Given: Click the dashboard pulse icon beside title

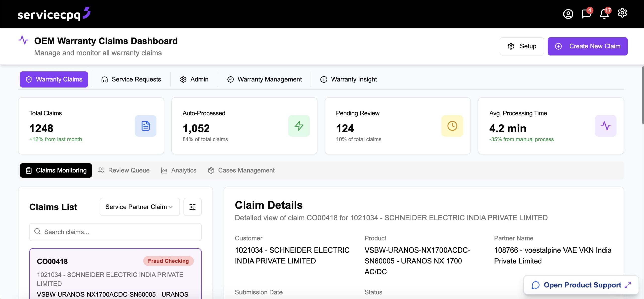Looking at the screenshot, I should pos(23,40).
